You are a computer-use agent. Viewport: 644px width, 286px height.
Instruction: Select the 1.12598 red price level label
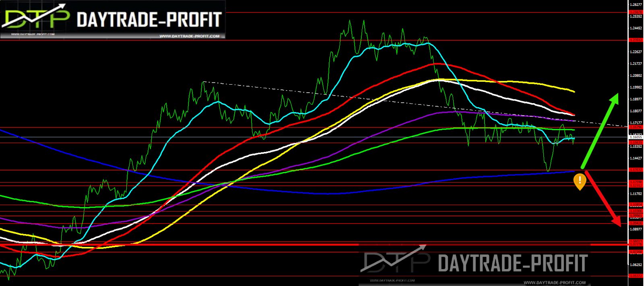[x=636, y=182]
